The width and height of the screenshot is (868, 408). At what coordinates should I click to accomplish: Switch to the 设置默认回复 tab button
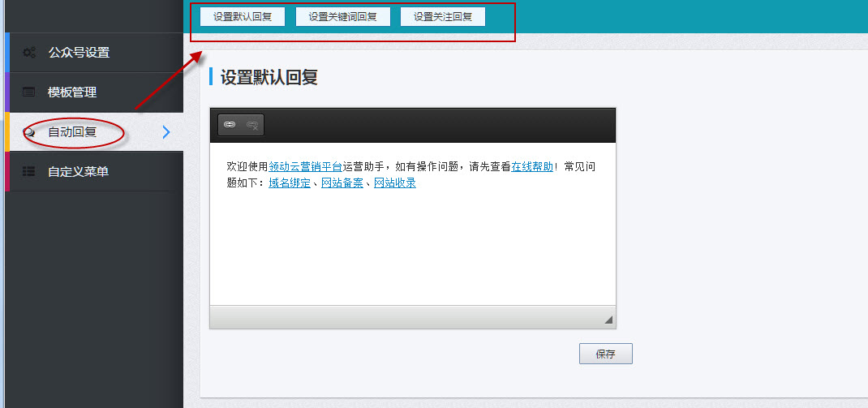[243, 16]
